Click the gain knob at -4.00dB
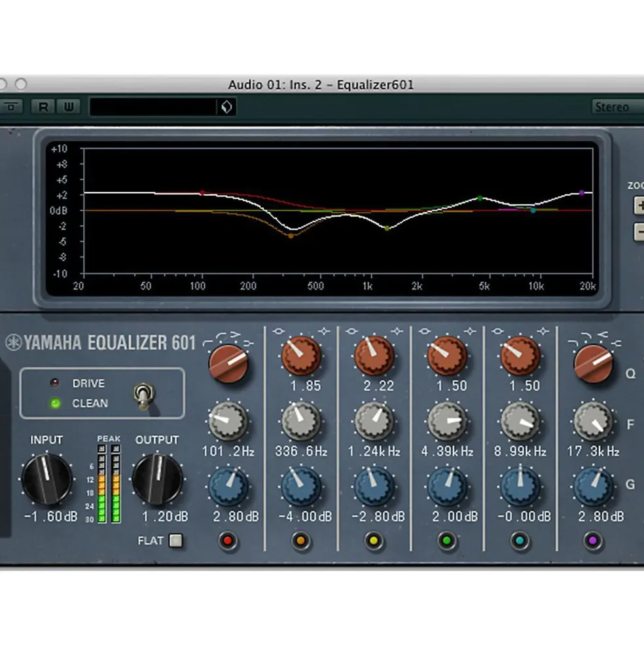The image size is (644, 645). pyautogui.click(x=301, y=487)
